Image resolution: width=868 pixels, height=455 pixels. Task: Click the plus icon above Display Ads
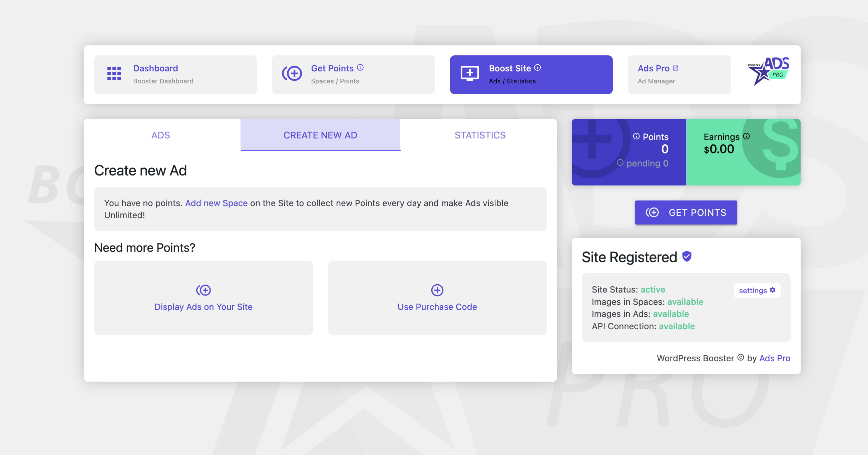click(x=203, y=290)
